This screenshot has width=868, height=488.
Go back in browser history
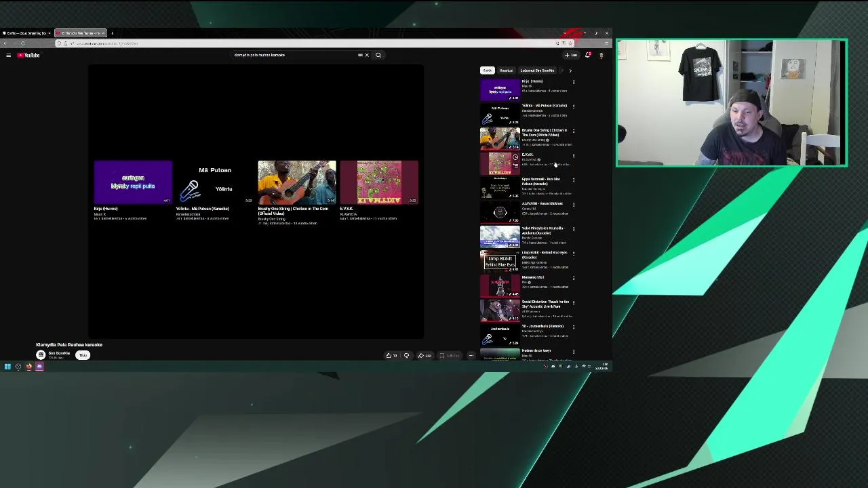tap(5, 43)
